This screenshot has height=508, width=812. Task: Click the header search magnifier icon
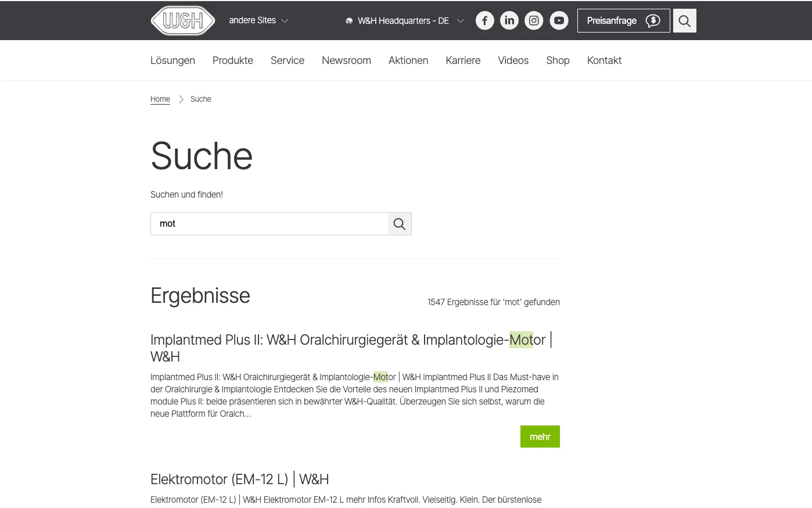pyautogui.click(x=685, y=21)
